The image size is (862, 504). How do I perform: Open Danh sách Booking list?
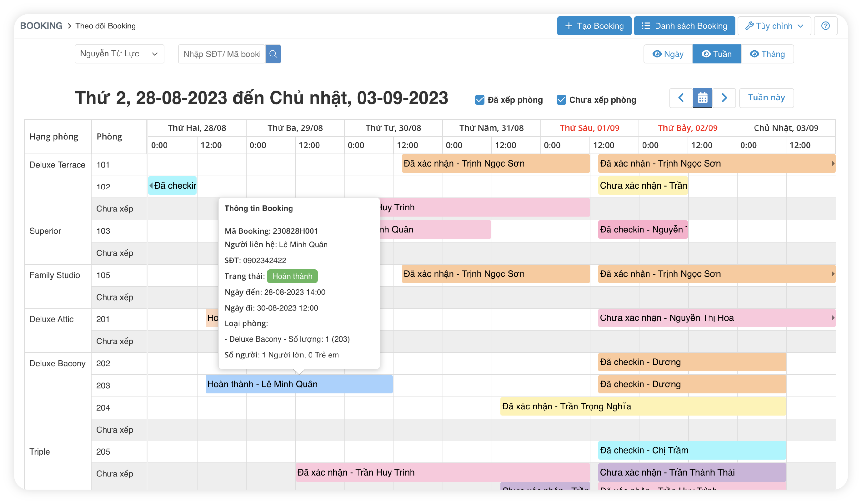[684, 26]
